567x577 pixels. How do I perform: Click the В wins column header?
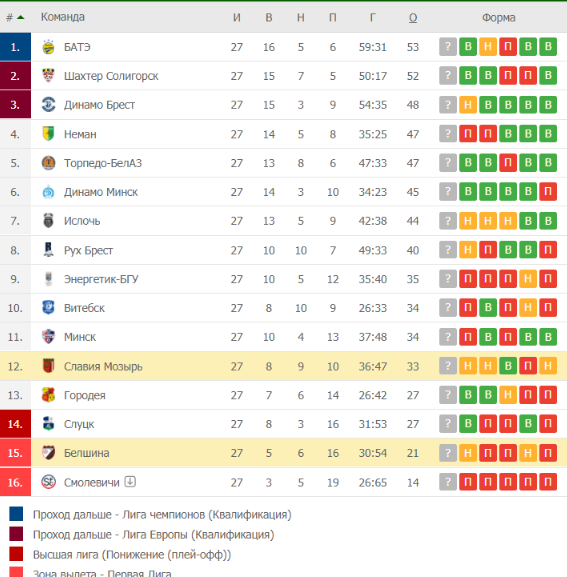click(269, 17)
